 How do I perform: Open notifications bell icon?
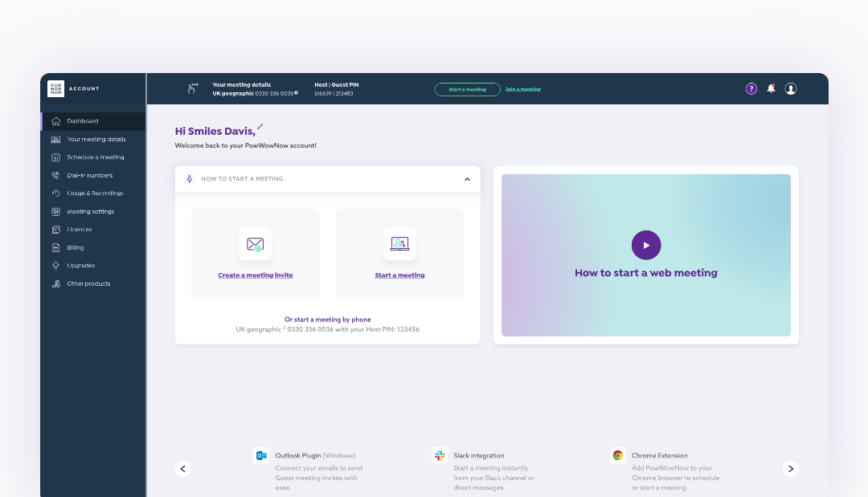[771, 88]
